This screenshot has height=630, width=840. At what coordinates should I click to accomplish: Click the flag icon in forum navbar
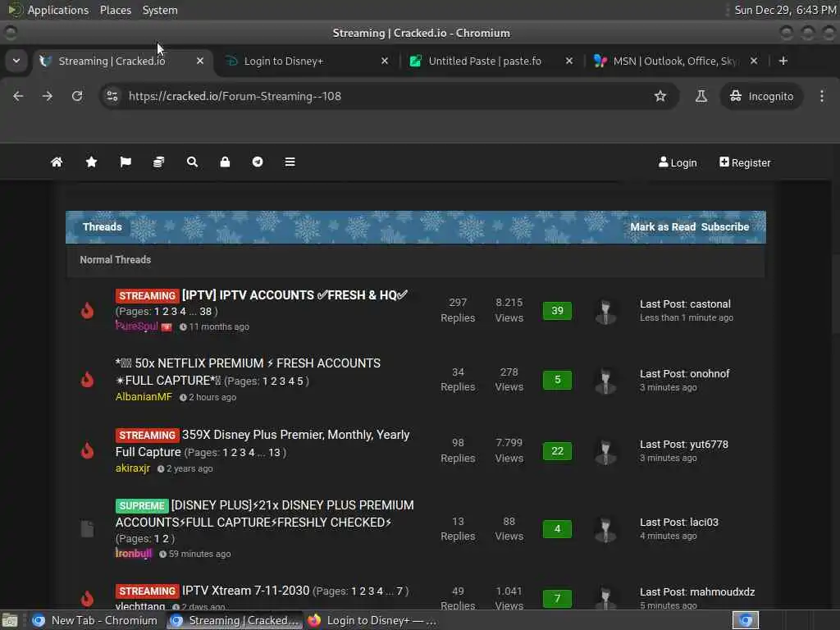pos(126,162)
